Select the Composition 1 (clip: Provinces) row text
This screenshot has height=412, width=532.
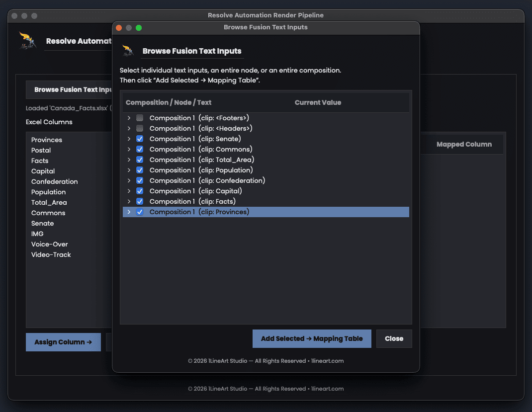click(199, 212)
